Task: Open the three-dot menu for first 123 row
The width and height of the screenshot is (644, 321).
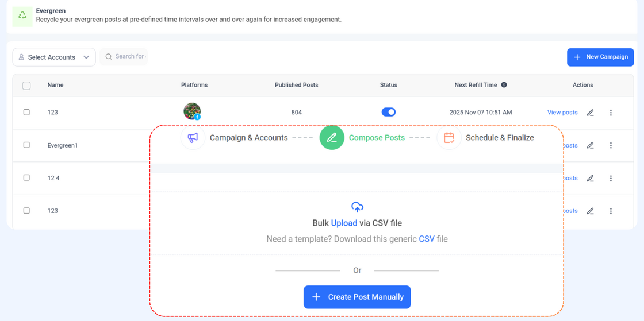Action: coord(611,113)
